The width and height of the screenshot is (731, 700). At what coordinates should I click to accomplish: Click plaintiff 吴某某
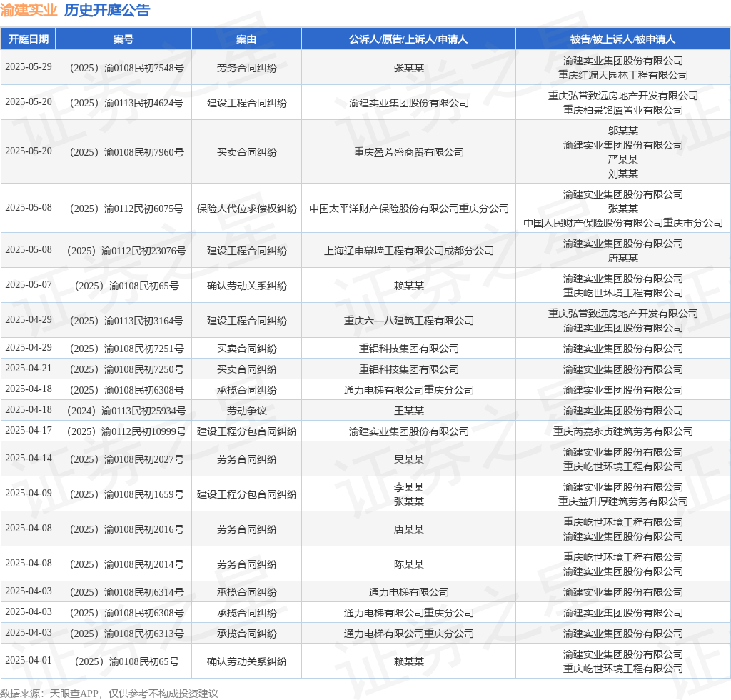pyautogui.click(x=409, y=460)
